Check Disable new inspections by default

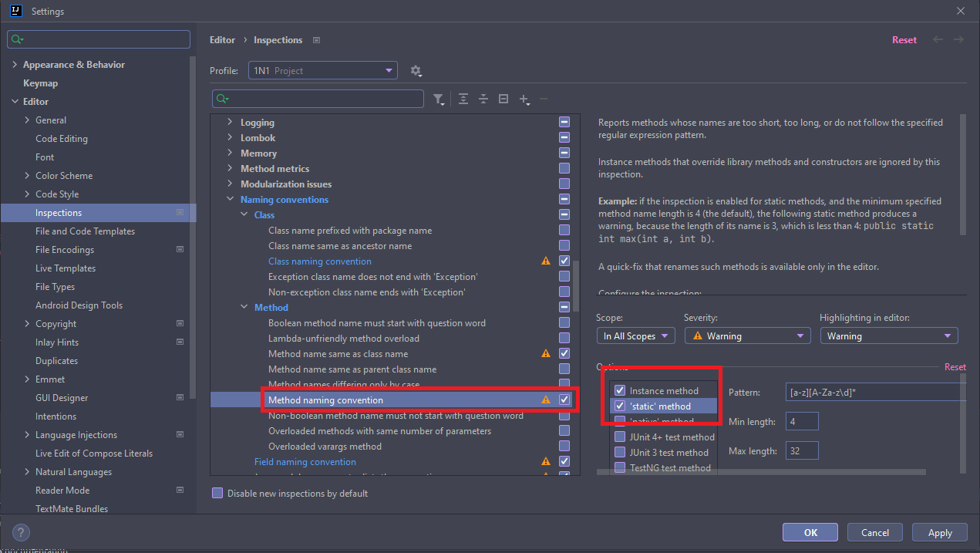[x=217, y=494]
